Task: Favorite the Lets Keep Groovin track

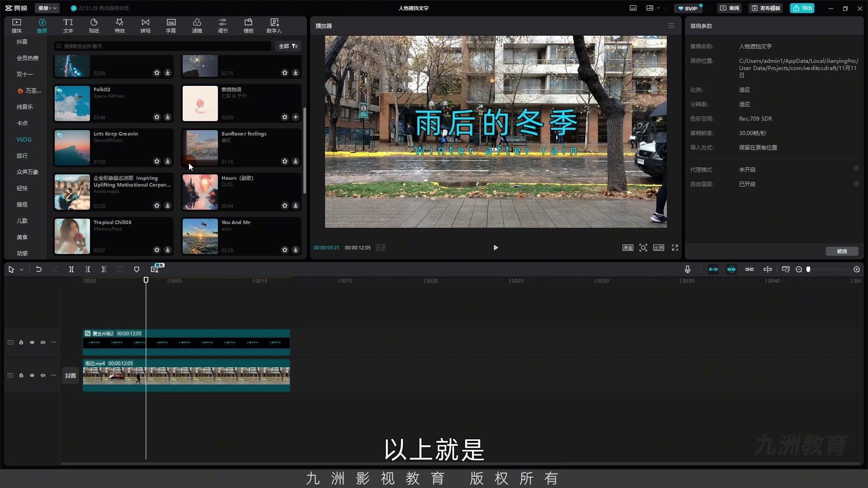Action: (156, 161)
